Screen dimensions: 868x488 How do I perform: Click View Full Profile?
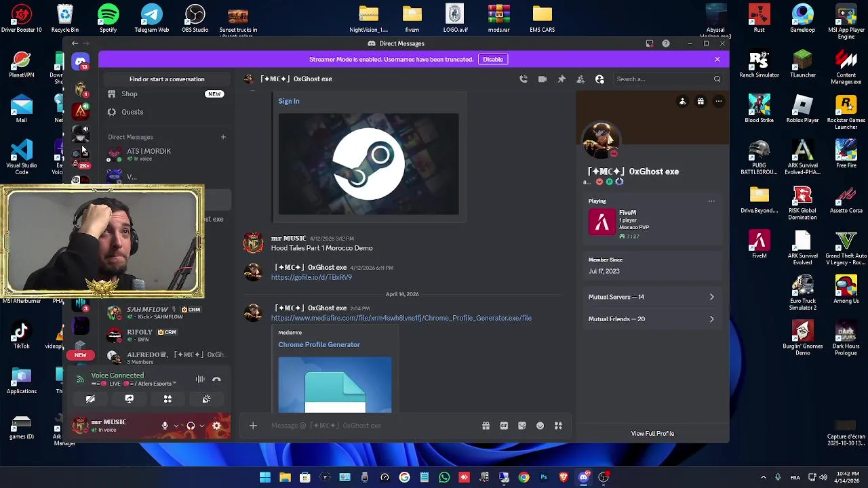point(652,434)
